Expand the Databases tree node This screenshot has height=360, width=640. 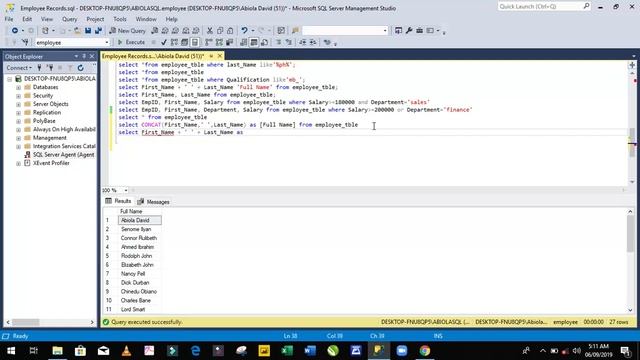[x=18, y=87]
